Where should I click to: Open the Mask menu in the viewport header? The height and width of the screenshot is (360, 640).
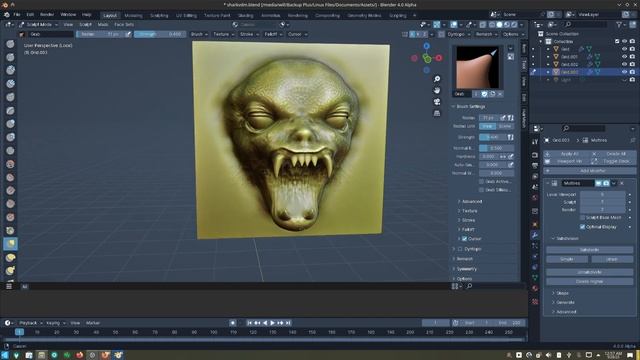(103, 24)
